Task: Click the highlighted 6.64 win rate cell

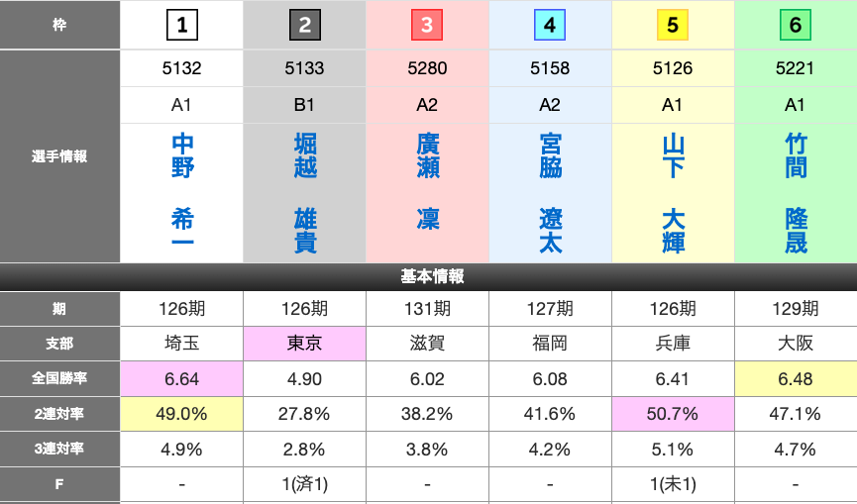Action: coord(182,379)
